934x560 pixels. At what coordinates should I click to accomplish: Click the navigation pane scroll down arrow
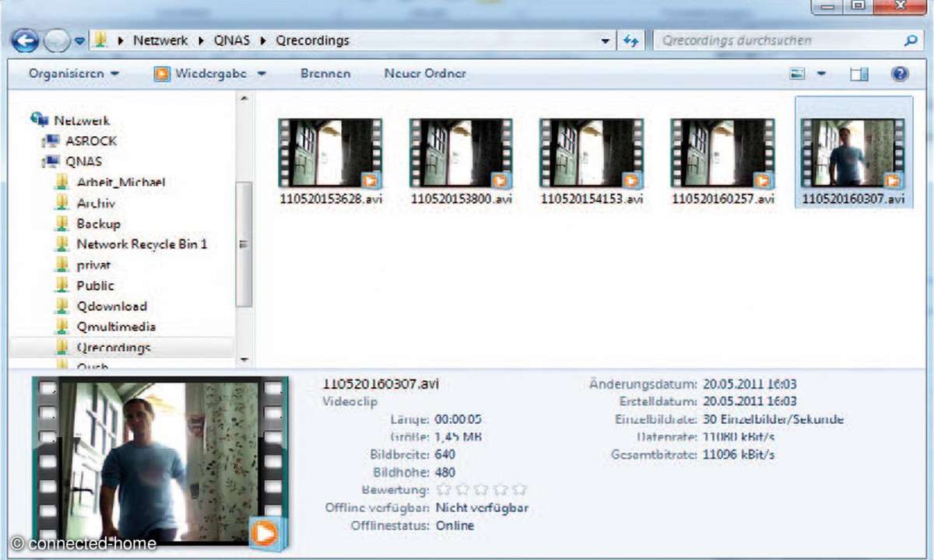(244, 360)
